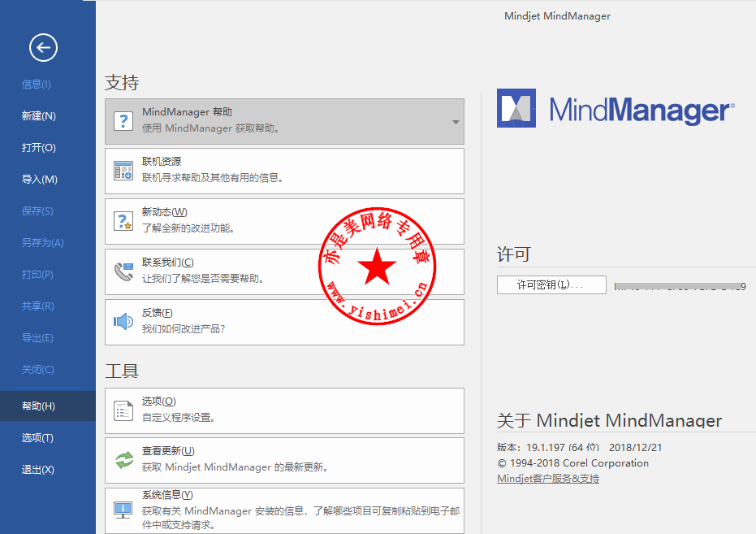Click the build date 2018/12/21

tap(636, 448)
